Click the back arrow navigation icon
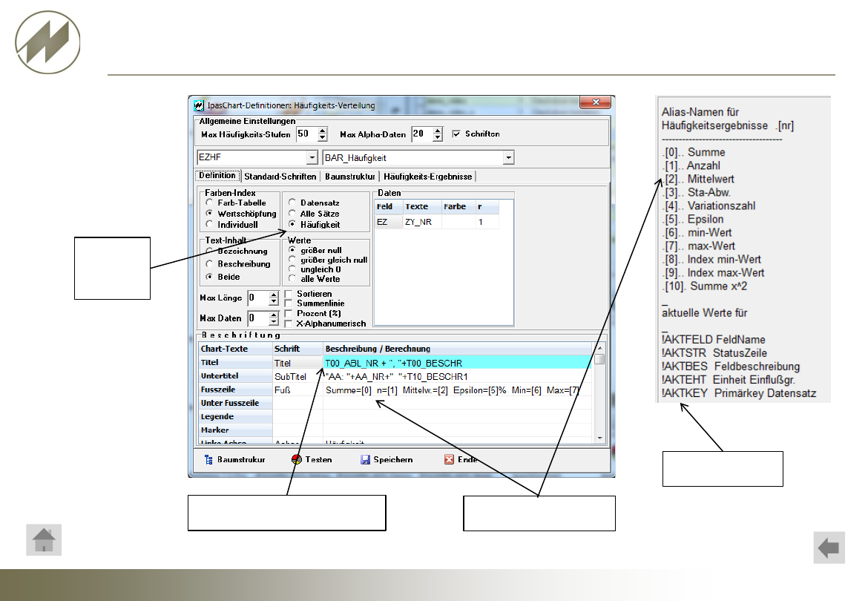 [x=829, y=548]
